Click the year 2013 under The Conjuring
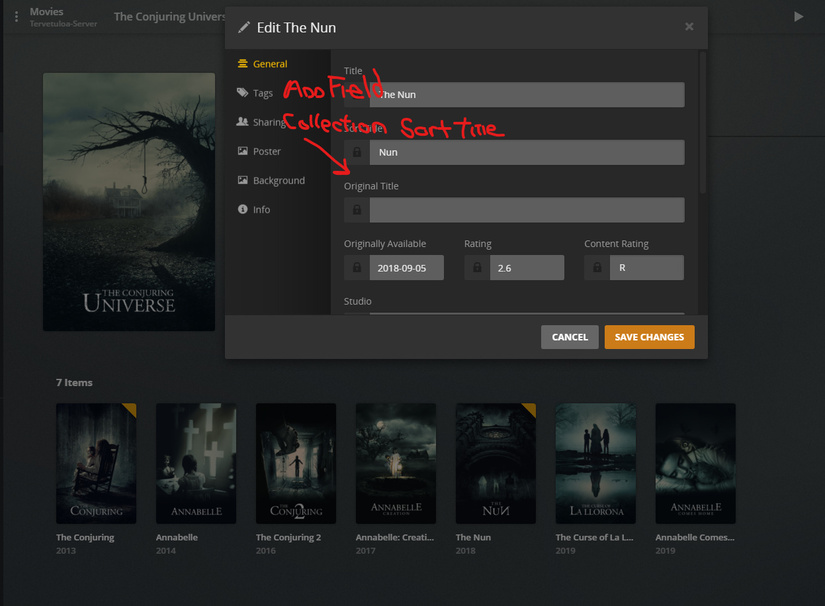This screenshot has height=606, width=825. tap(66, 551)
